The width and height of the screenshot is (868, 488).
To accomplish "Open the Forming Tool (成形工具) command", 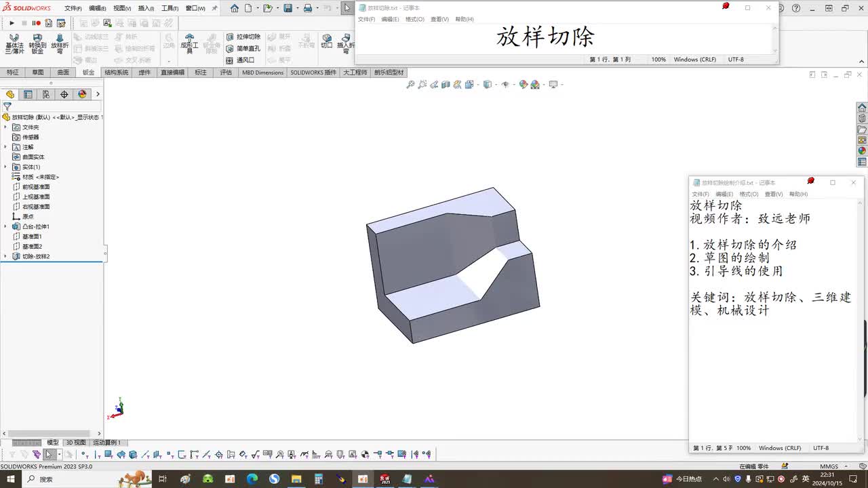I will pyautogui.click(x=189, y=44).
